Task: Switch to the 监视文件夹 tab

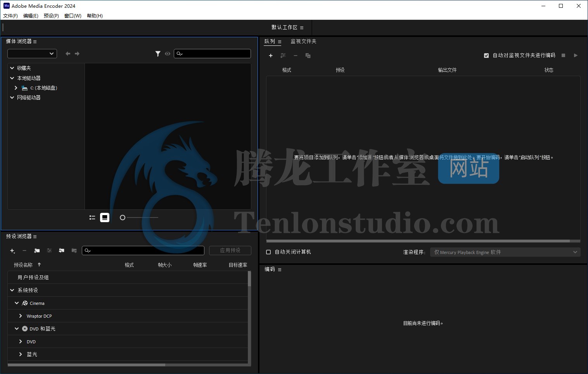Action: click(304, 42)
